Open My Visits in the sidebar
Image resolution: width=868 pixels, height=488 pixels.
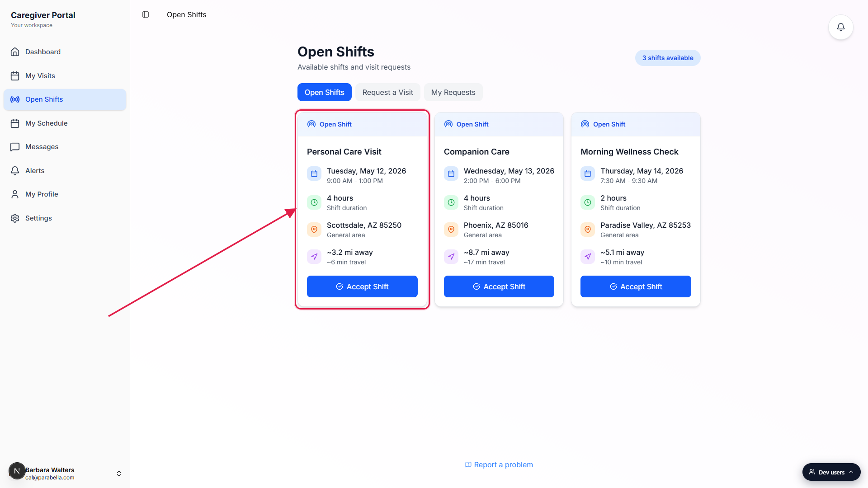coord(65,76)
